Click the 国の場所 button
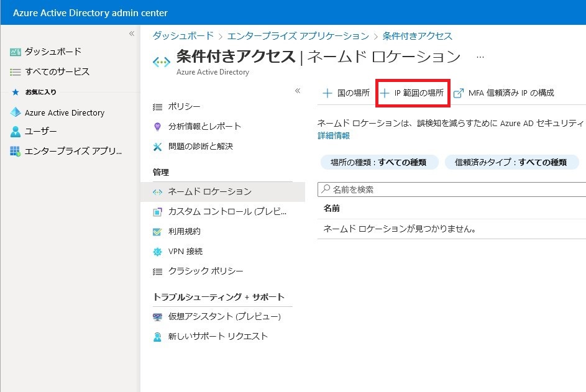Image resolution: width=586 pixels, height=392 pixels. [347, 93]
